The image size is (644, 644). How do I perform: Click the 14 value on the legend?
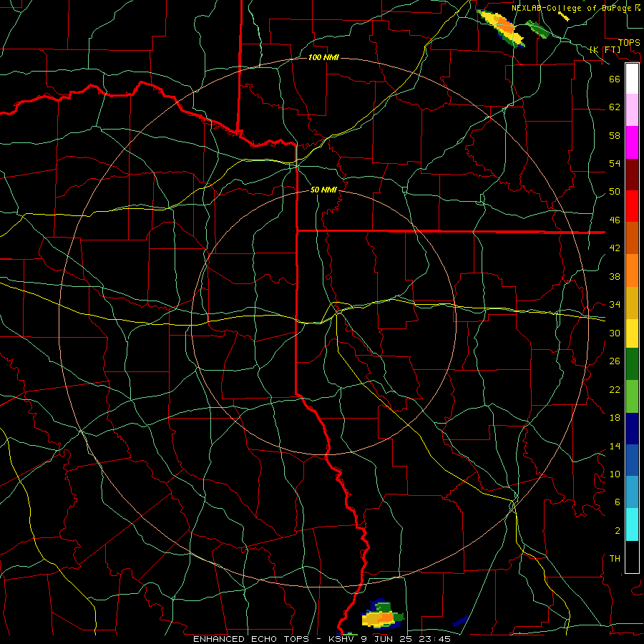coord(615,446)
